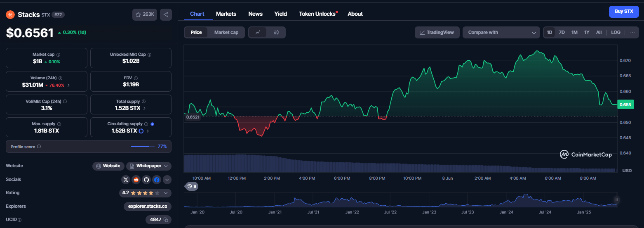Expand more socials chevron
This screenshot has height=228, width=644.
click(167, 180)
